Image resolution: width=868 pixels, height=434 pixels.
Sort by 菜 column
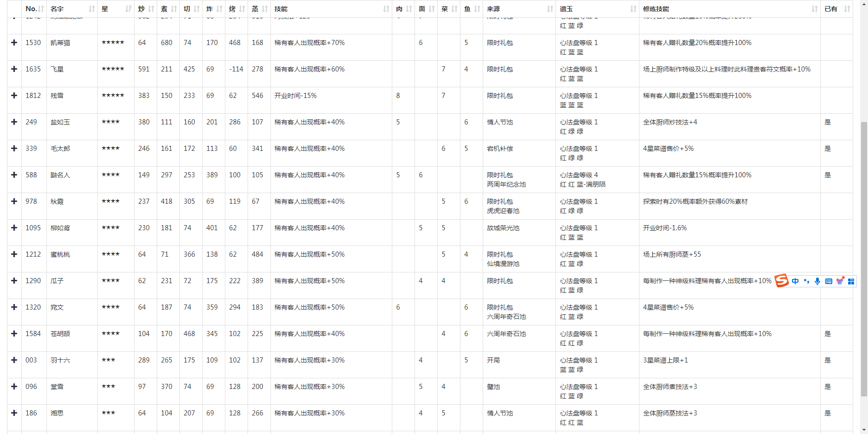point(449,9)
